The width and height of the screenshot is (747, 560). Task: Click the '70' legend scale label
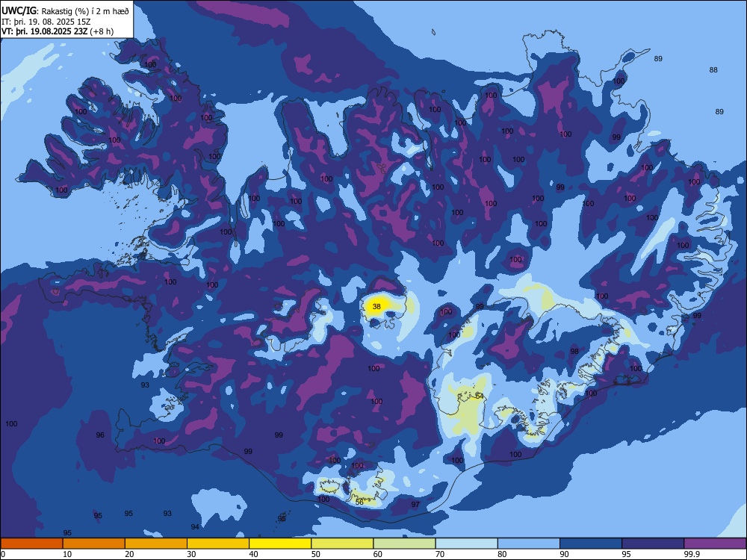click(440, 554)
